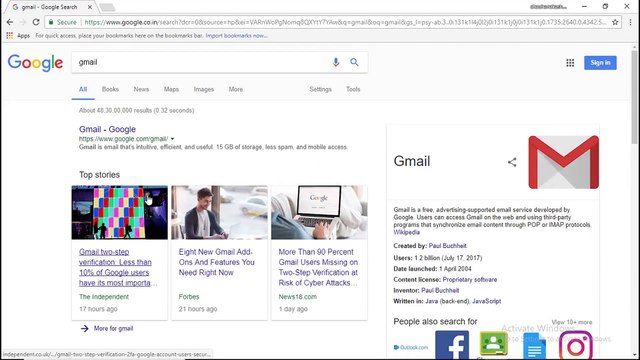Click View 10+ more link

pos(572,322)
